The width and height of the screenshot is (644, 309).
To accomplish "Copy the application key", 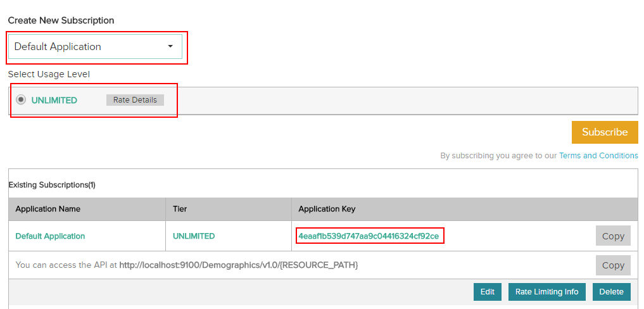I will click(x=613, y=236).
